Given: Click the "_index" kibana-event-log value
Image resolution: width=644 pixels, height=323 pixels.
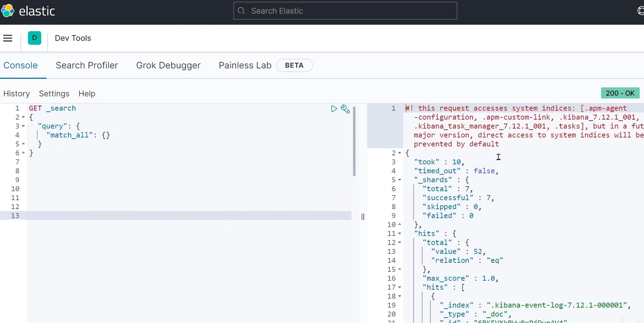Looking at the screenshot, I should tap(557, 305).
